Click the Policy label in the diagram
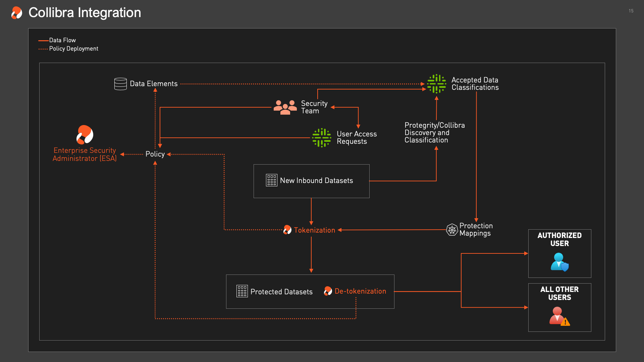This screenshot has height=362, width=644. 155,154
